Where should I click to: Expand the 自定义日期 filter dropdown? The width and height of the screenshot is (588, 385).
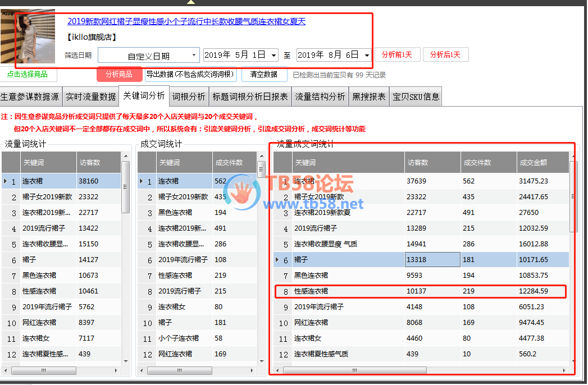194,55
